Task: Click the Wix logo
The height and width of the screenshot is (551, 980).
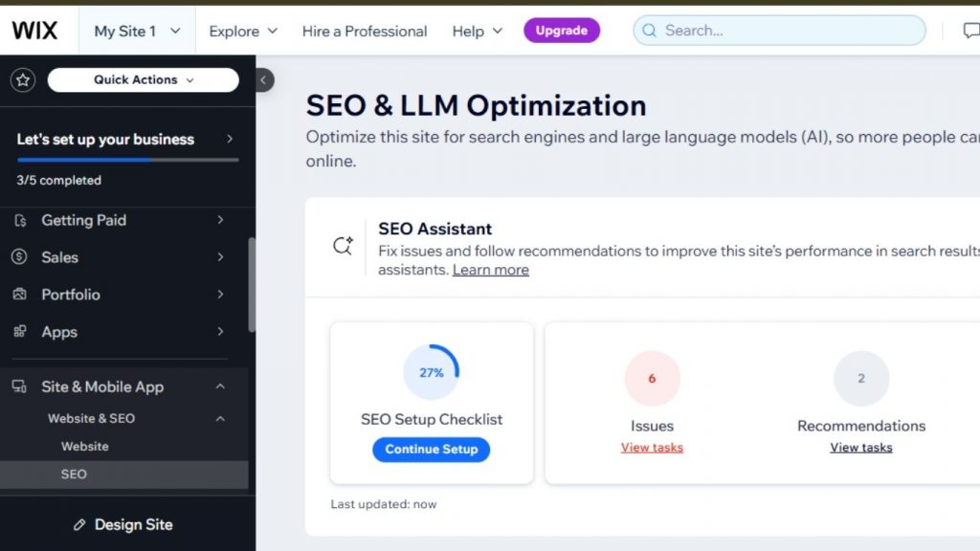Action: tap(35, 30)
